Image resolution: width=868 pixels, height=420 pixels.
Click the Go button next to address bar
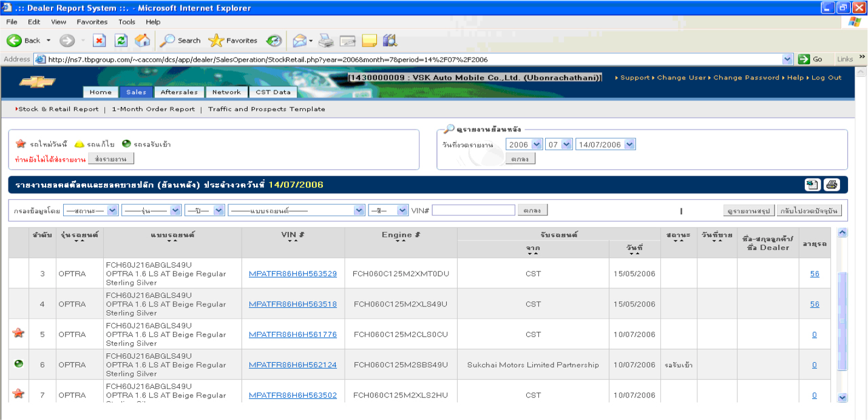tap(811, 59)
